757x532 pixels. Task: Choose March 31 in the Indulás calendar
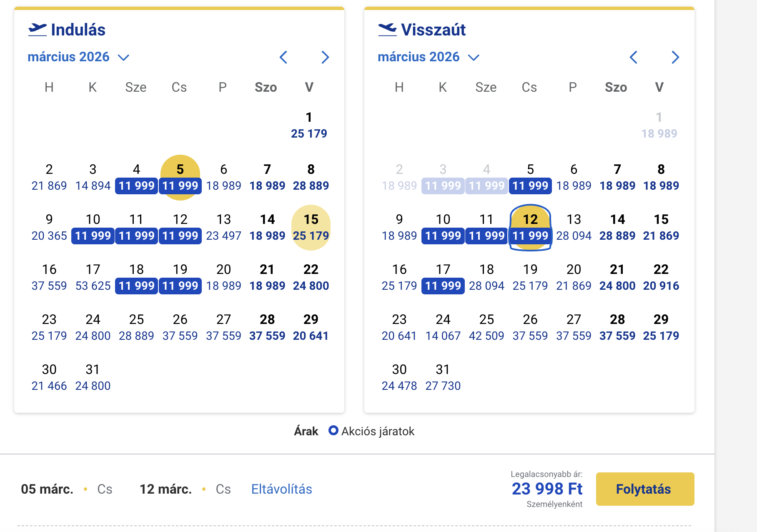click(x=93, y=378)
